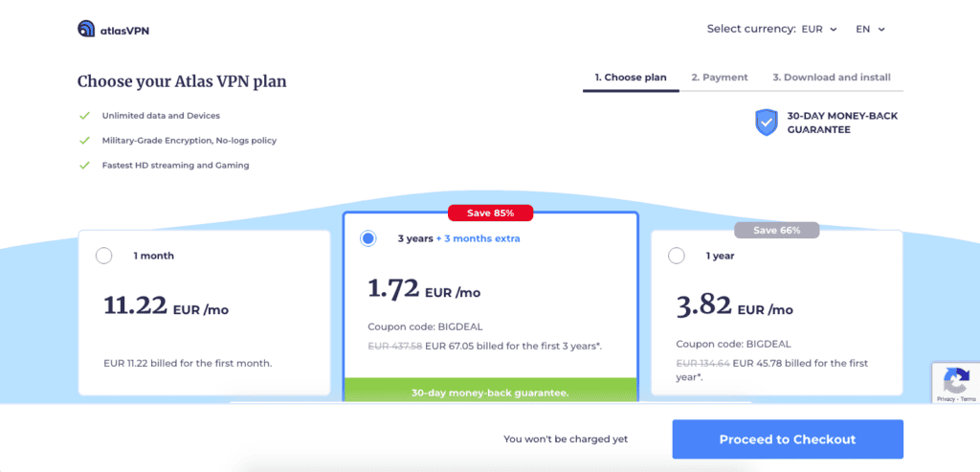Select the 3 years plan radio button
The image size is (980, 472).
click(368, 238)
